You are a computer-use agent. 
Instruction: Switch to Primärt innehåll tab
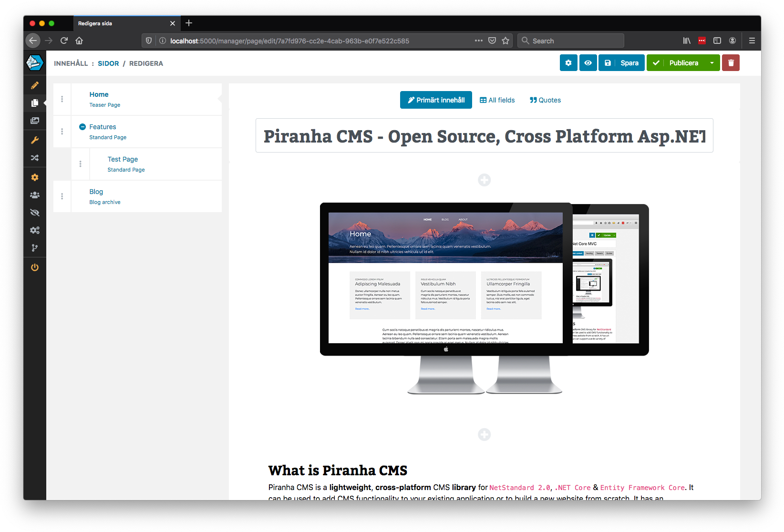(x=436, y=100)
